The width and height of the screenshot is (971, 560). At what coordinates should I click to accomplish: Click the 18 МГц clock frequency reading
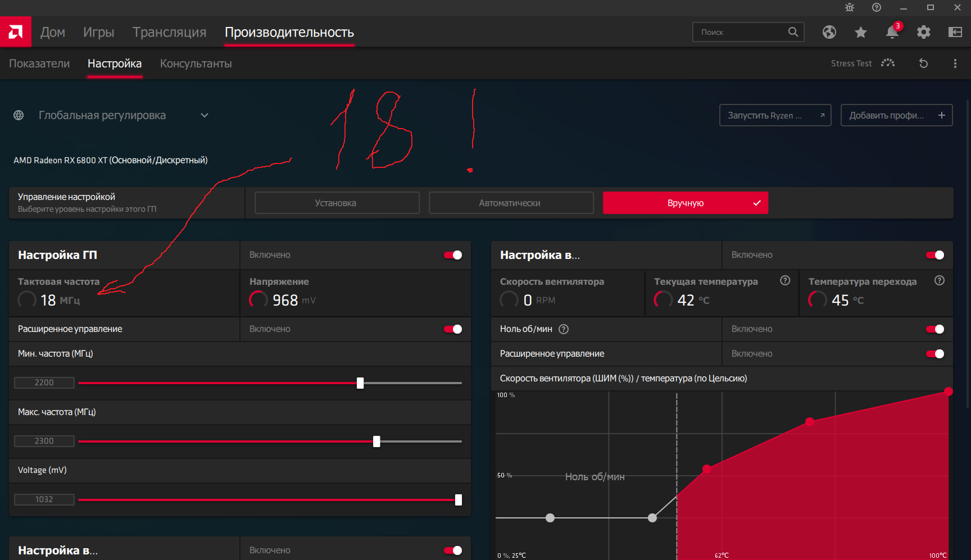click(60, 301)
